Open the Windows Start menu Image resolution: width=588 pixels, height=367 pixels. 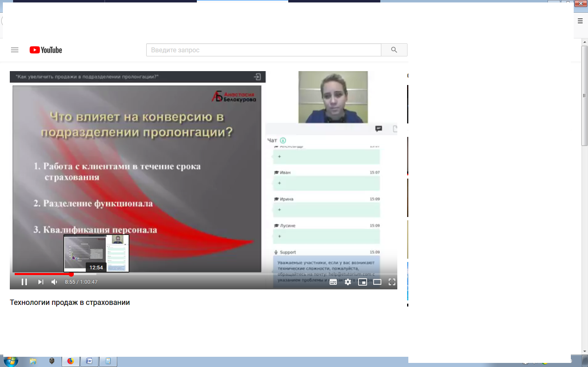point(11,361)
